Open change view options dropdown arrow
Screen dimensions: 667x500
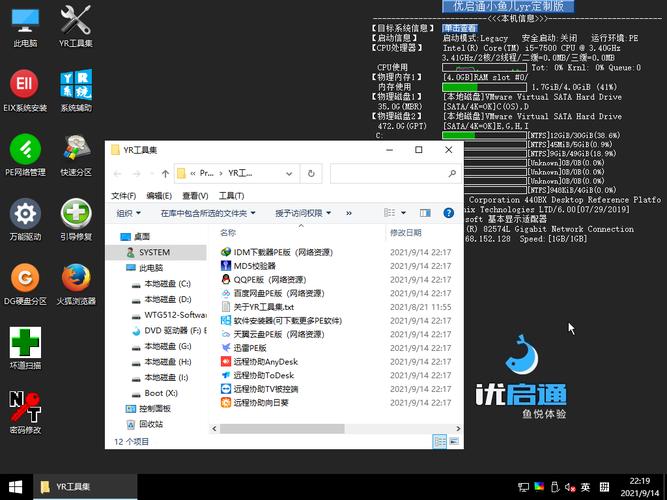(x=403, y=213)
